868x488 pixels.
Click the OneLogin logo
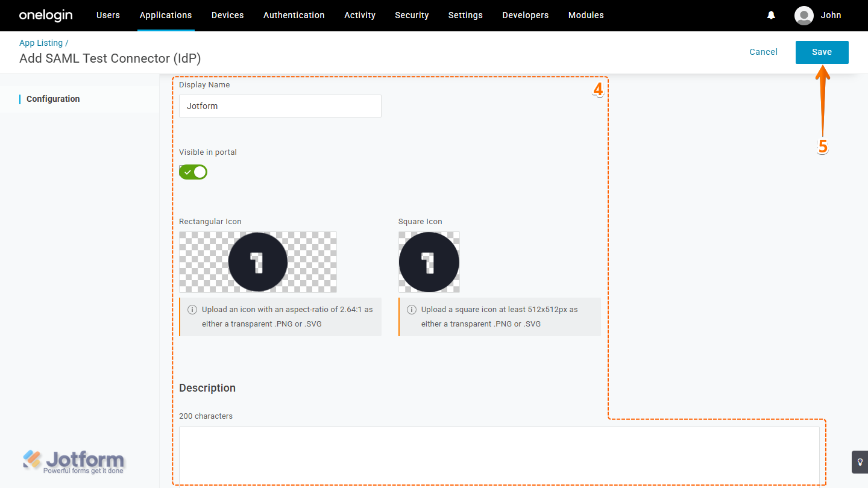[x=46, y=15]
